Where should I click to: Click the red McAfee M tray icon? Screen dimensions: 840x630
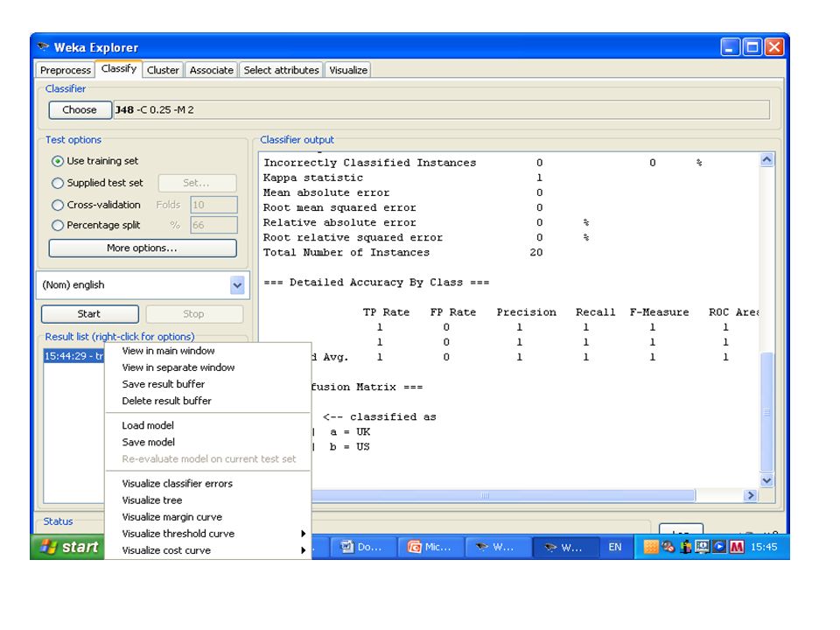click(x=737, y=547)
